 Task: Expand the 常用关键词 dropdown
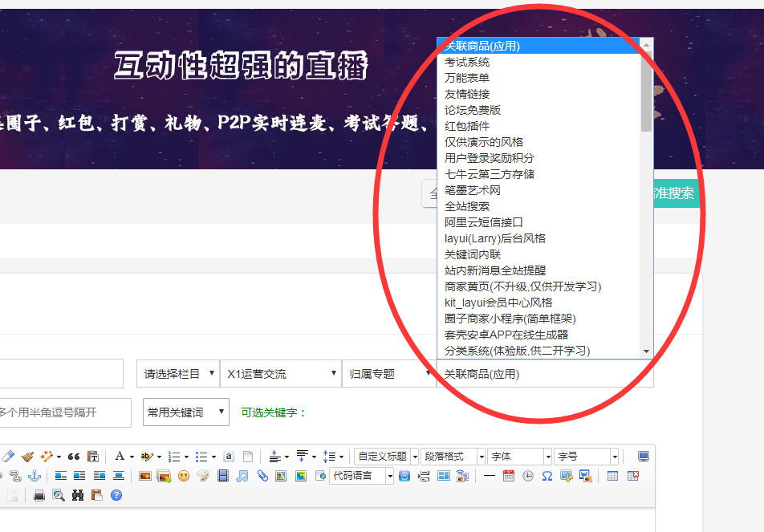[185, 412]
